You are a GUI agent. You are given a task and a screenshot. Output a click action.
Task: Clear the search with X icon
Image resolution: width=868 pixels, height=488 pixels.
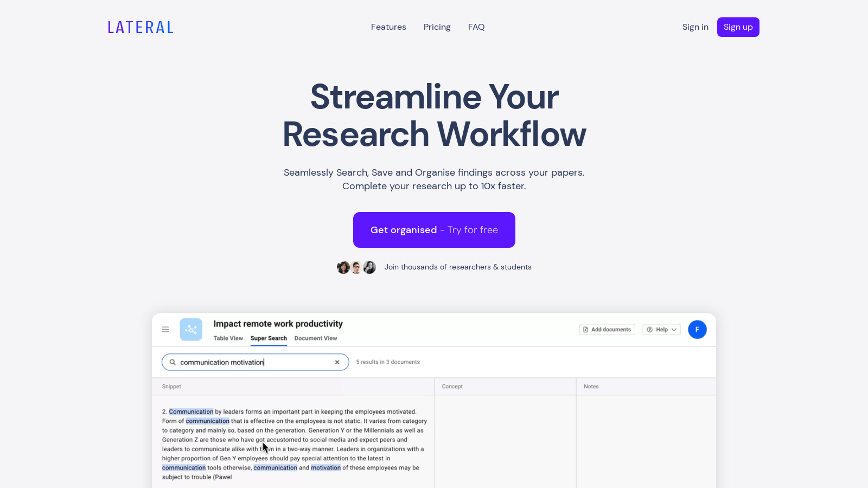(337, 362)
